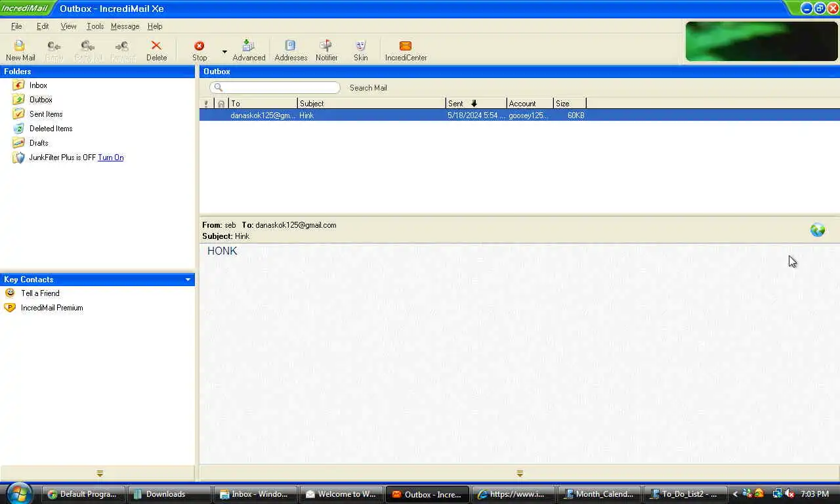
Task: Collapse the Key Contacts panel dropdown
Action: (188, 280)
